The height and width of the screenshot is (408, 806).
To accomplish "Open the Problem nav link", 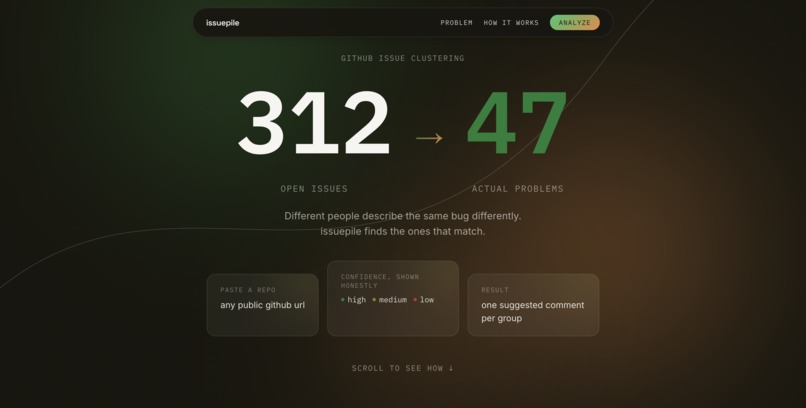I will (456, 23).
